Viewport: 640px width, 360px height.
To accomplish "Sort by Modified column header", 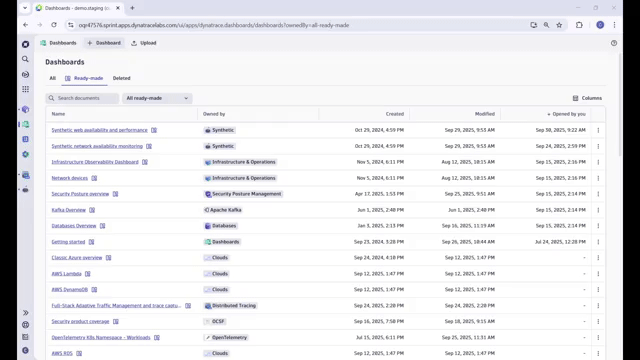I will [484, 114].
